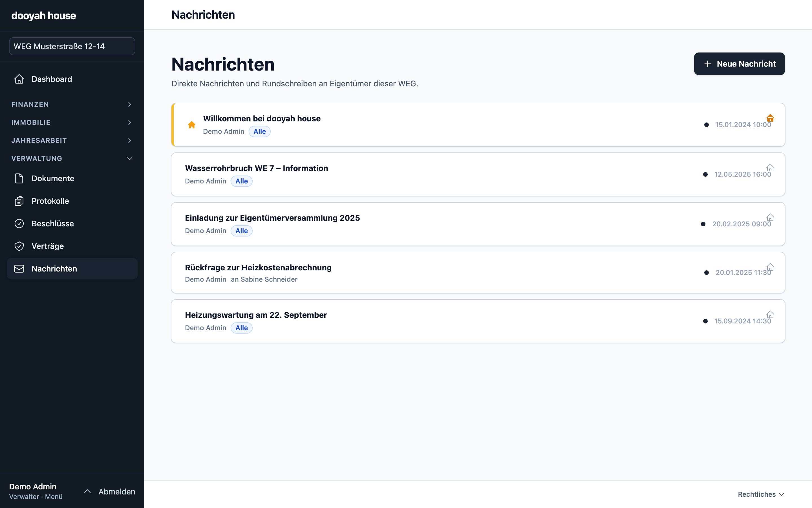Click the plus icon in Neue Nachricht
This screenshot has height=508, width=812.
707,64
